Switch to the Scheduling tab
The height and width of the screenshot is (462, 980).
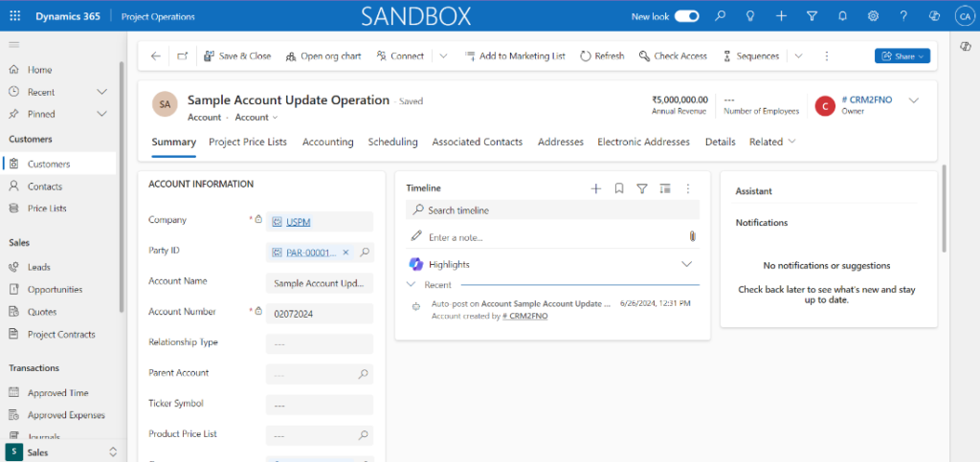coord(392,142)
